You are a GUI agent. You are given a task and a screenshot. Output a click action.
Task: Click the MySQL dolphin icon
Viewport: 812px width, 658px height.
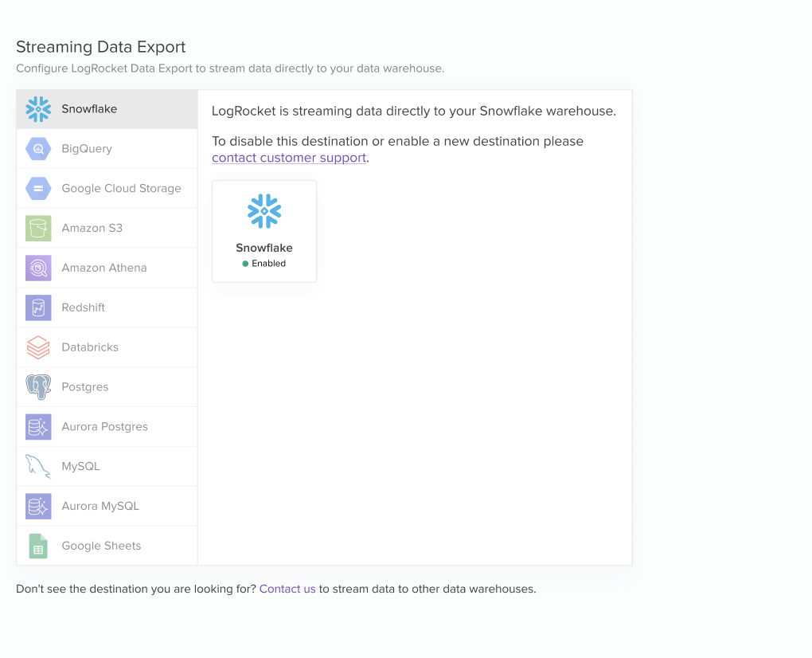click(38, 466)
